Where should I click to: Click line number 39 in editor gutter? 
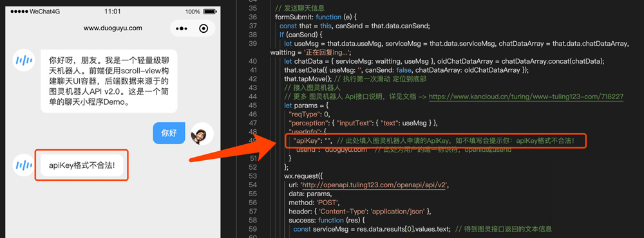tap(253, 44)
